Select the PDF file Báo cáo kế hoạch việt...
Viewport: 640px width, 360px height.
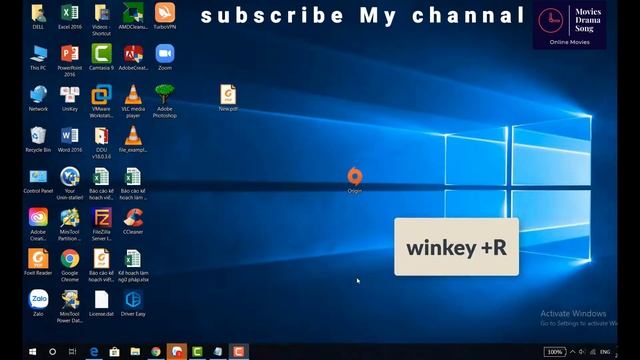click(x=101, y=266)
